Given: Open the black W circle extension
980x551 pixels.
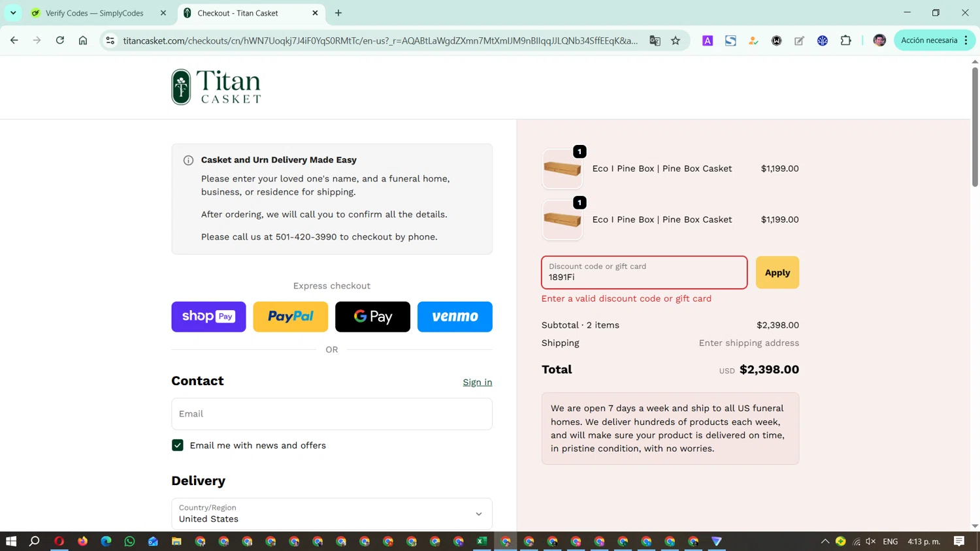Looking at the screenshot, I should pyautogui.click(x=776, y=40).
